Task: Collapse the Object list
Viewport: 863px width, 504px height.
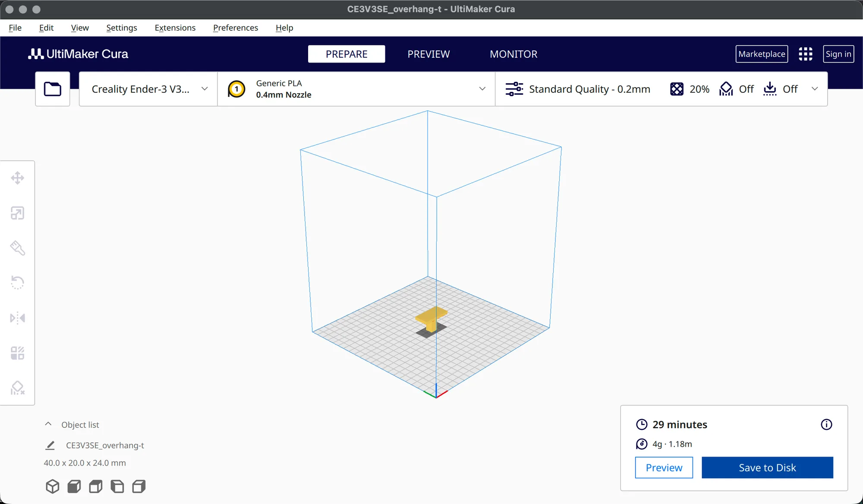Action: click(48, 424)
